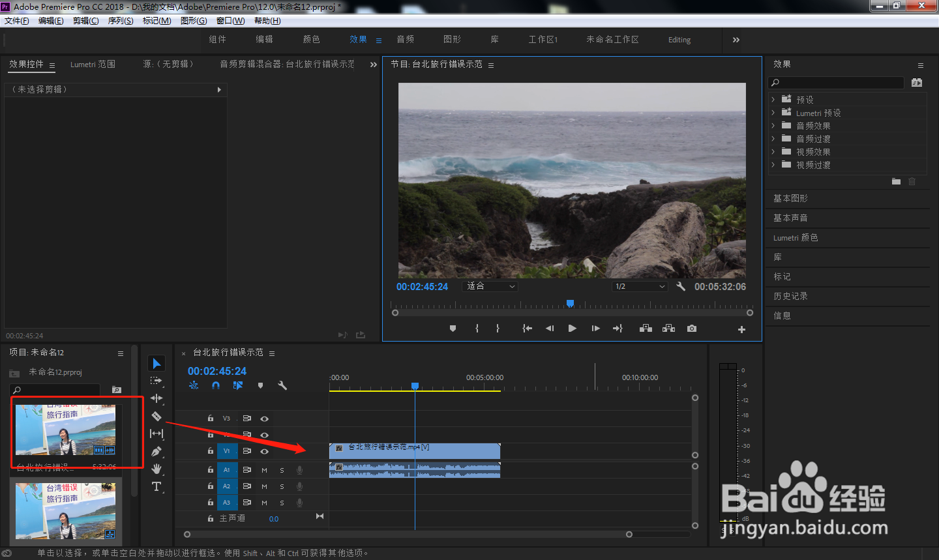Select the Razor tool

click(156, 416)
